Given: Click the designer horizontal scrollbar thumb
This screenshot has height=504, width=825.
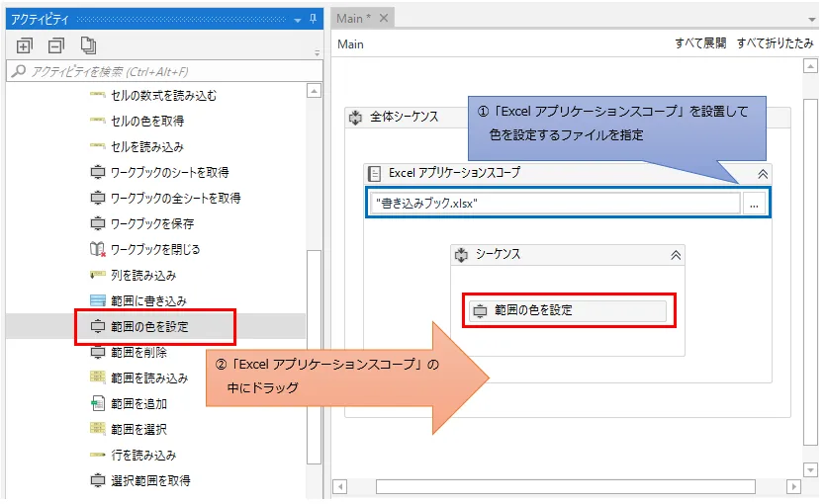Looking at the screenshot, I should pyautogui.click(x=566, y=486).
